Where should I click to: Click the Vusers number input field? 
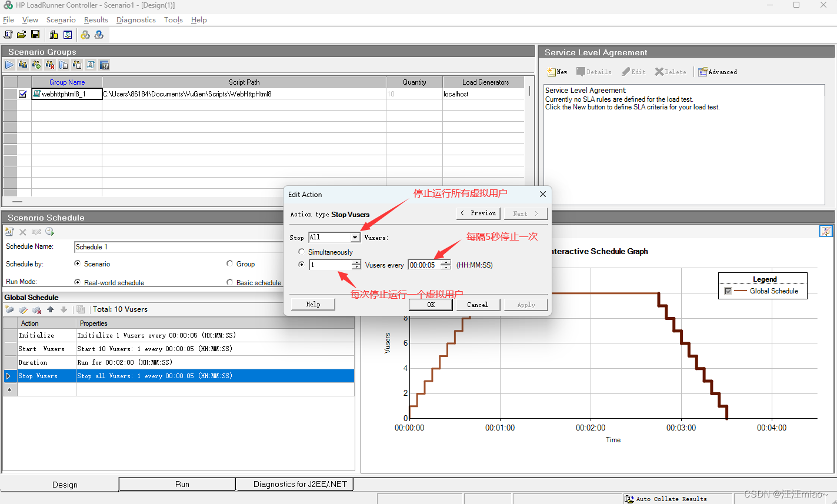[x=330, y=265]
